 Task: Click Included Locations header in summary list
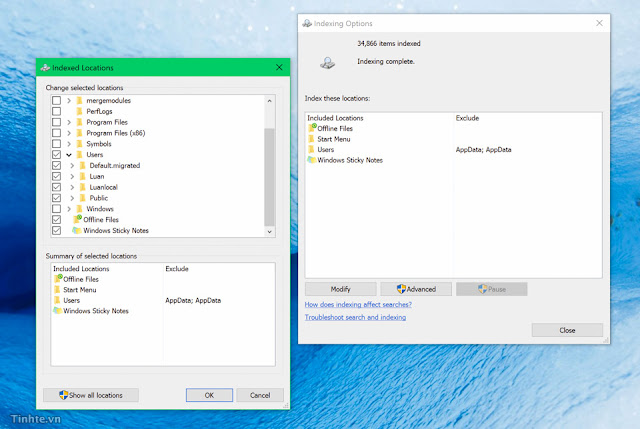pyautogui.click(x=81, y=269)
